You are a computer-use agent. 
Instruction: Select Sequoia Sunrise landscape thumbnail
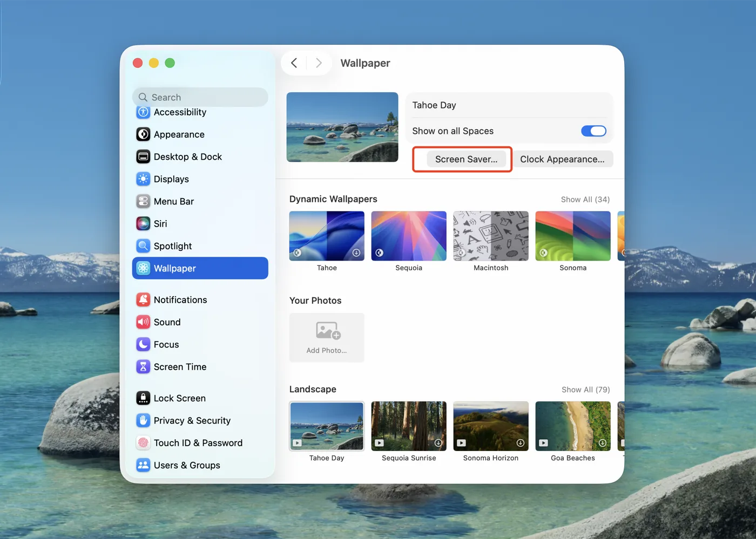(409, 426)
